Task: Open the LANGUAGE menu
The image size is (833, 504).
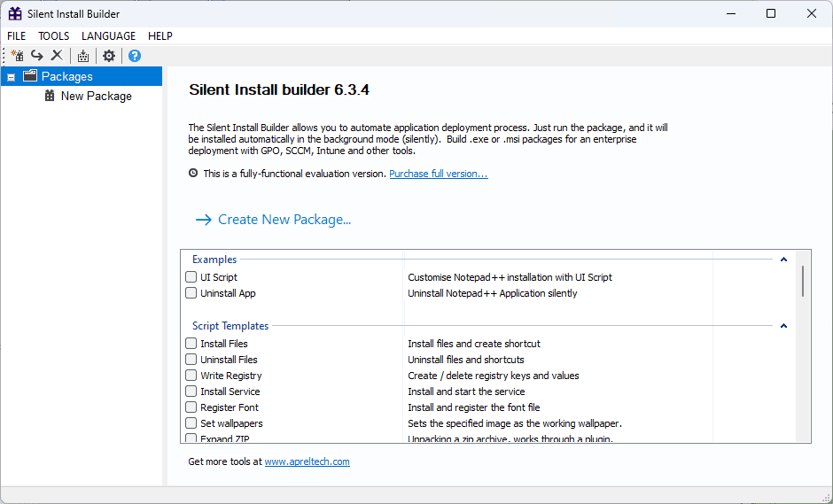Action: click(x=108, y=36)
